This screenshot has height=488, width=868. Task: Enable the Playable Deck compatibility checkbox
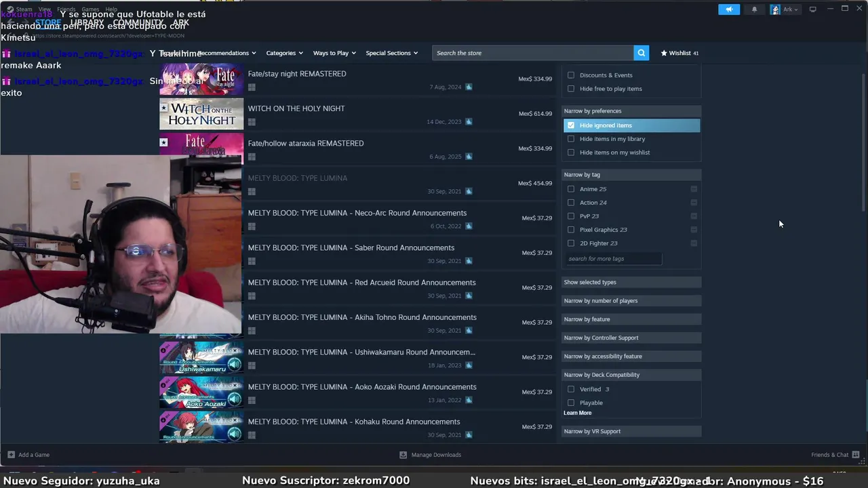[571, 403]
